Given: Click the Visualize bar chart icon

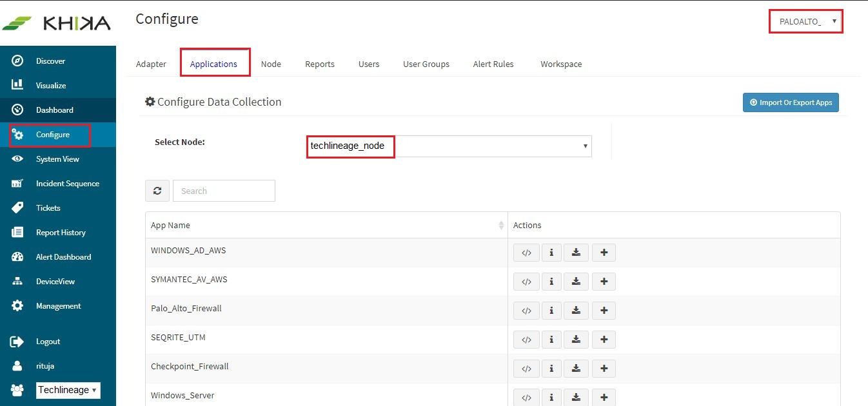Looking at the screenshot, I should click(x=18, y=85).
